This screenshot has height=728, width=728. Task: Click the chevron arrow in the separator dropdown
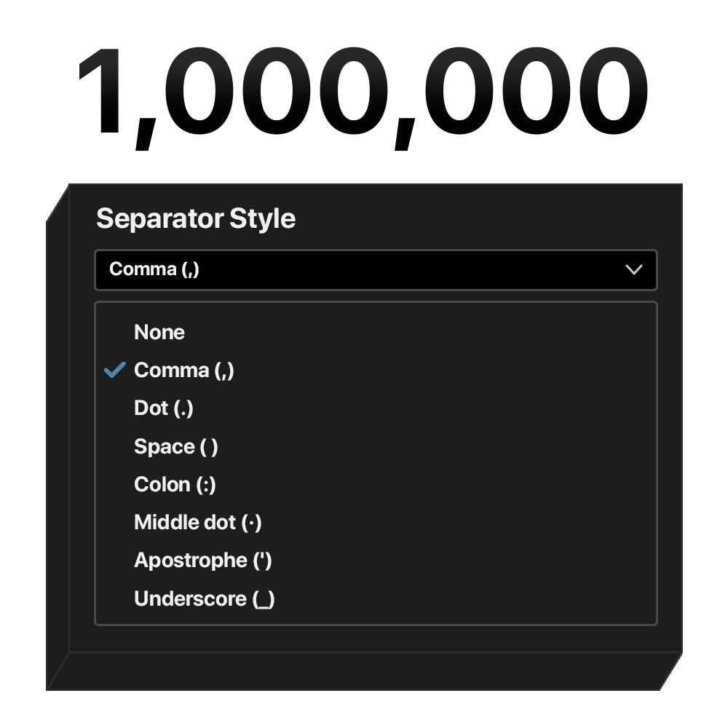tap(633, 270)
